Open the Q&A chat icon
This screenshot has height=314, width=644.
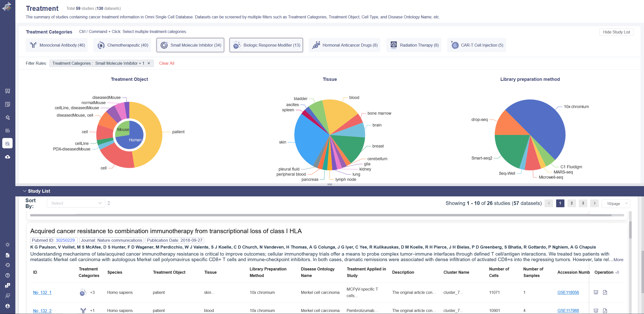click(8, 286)
